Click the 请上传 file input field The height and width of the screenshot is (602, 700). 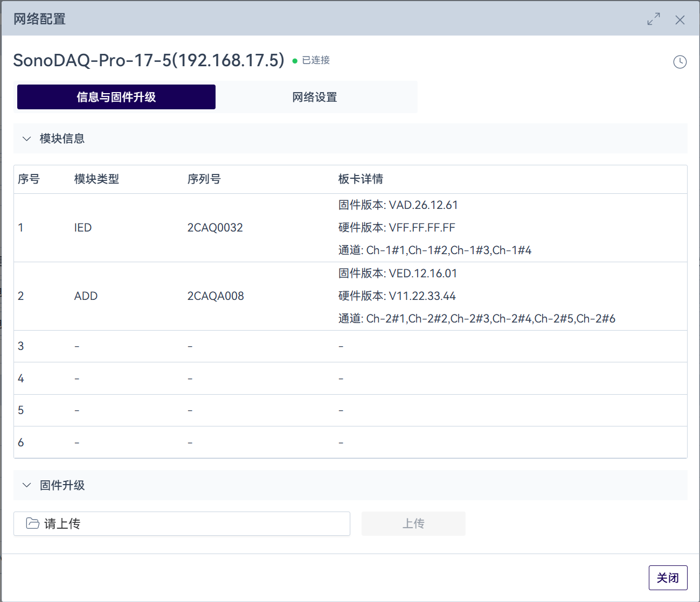pyautogui.click(x=182, y=523)
